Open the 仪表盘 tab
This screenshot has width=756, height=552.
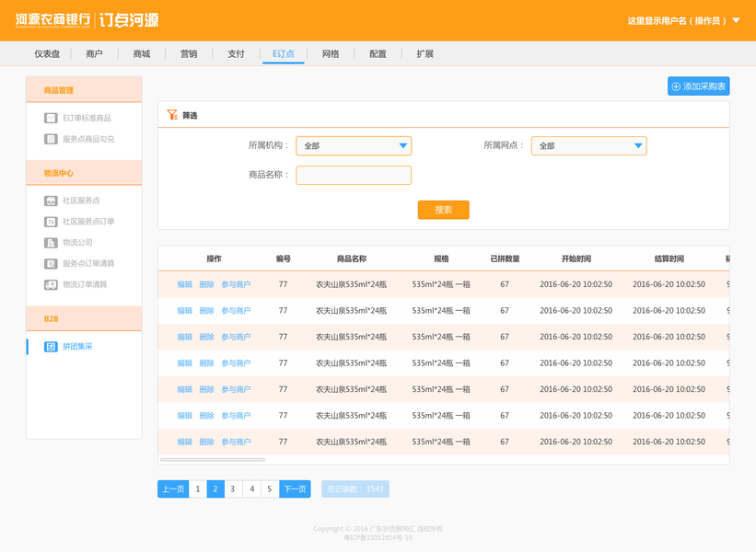tap(47, 54)
